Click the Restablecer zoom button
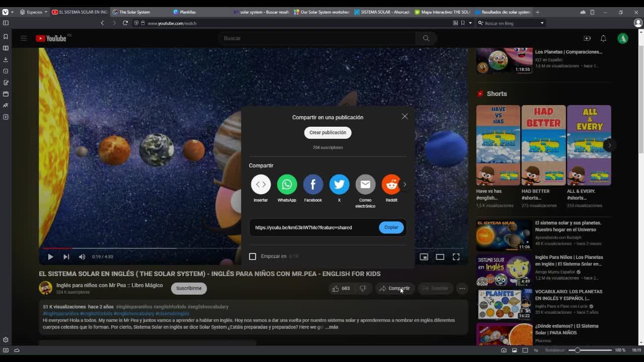The height and width of the screenshot is (362, 644). tap(555, 350)
